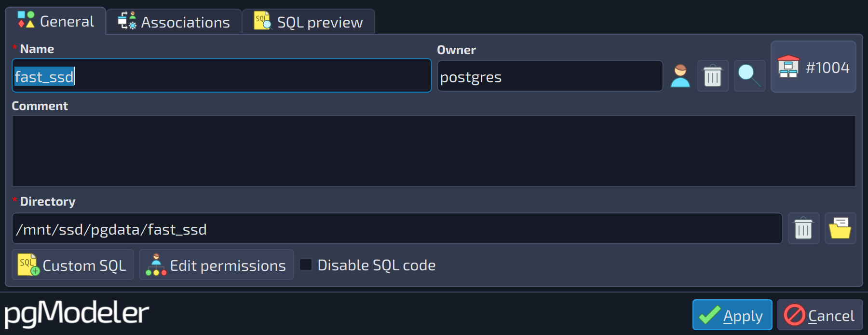The width and height of the screenshot is (868, 335).
Task: Open the SQL preview tab
Action: 309,22
